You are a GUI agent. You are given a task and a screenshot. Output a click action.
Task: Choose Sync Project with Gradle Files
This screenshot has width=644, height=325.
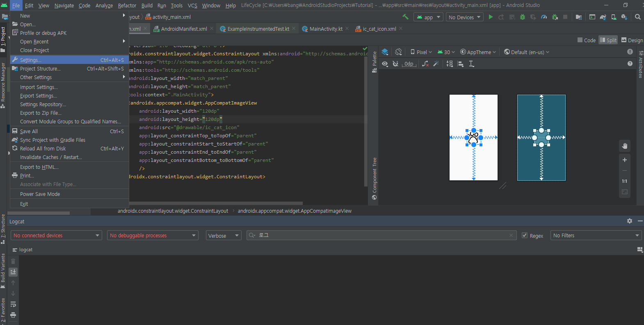(x=69, y=140)
